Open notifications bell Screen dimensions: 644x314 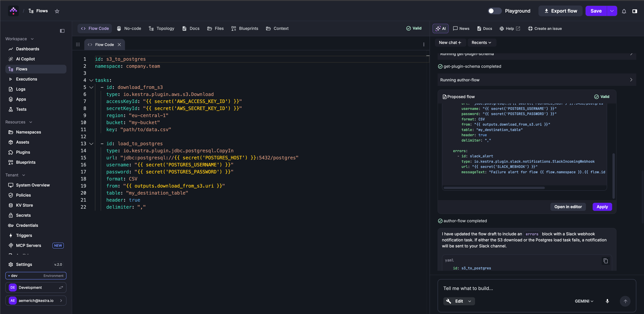[x=624, y=11]
